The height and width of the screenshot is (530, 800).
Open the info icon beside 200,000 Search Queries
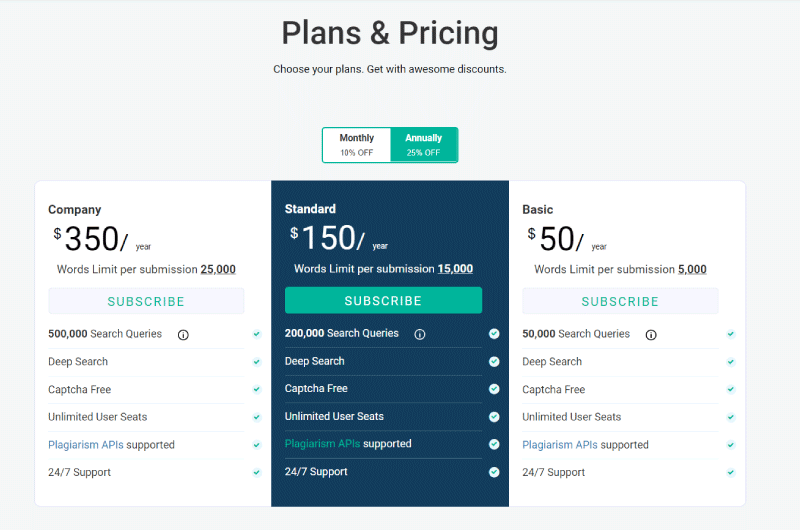click(x=420, y=334)
